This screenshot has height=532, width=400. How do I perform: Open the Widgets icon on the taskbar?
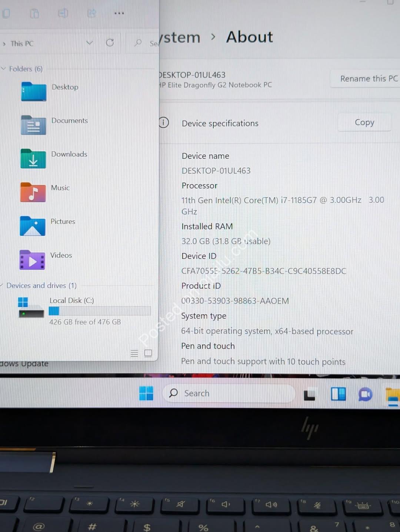(338, 394)
